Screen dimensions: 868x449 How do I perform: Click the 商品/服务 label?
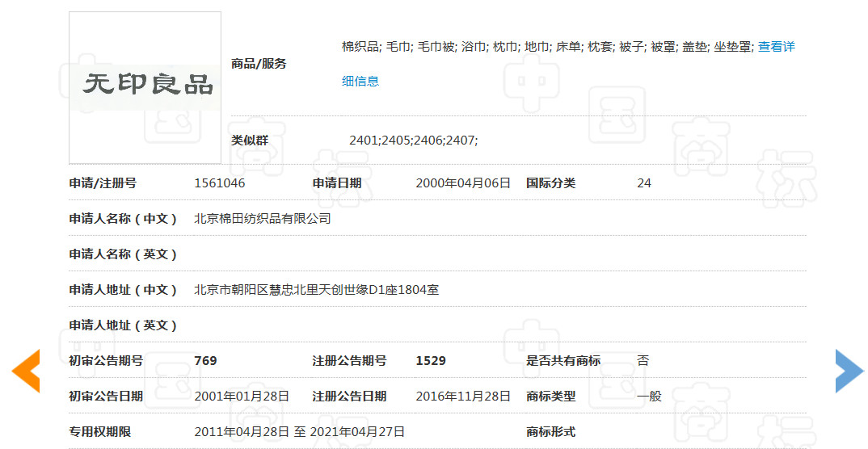click(259, 64)
